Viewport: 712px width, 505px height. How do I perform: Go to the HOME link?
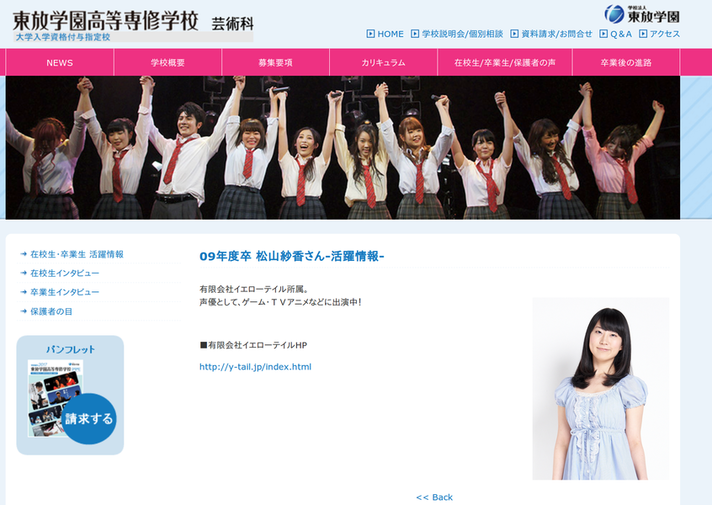tap(390, 34)
